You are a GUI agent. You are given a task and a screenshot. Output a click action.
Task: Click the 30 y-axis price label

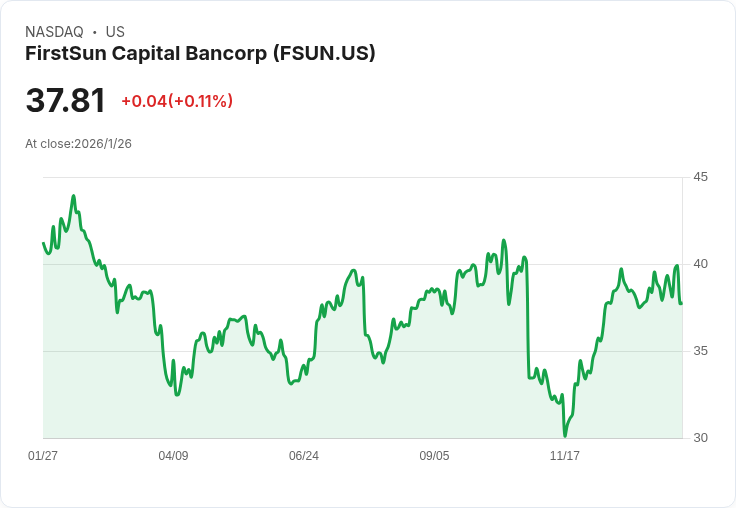[700, 438]
